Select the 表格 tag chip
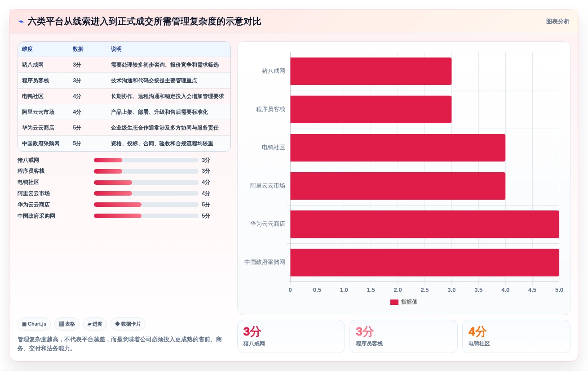The image size is (588, 371). coord(67,324)
